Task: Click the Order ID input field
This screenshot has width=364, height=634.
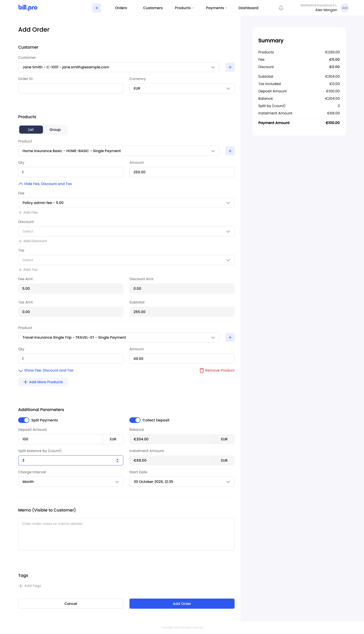Action: click(x=71, y=88)
